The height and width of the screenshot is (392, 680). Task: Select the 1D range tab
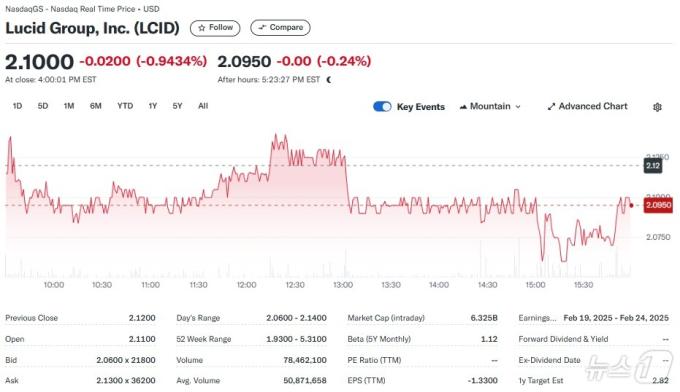point(17,106)
